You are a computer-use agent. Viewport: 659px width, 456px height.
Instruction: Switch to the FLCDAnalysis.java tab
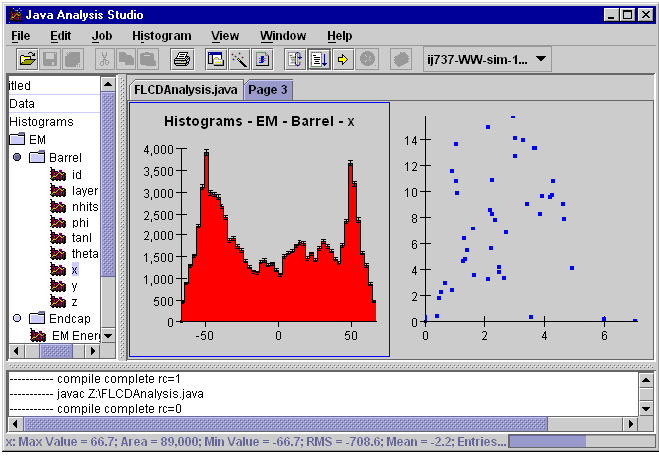pos(186,89)
